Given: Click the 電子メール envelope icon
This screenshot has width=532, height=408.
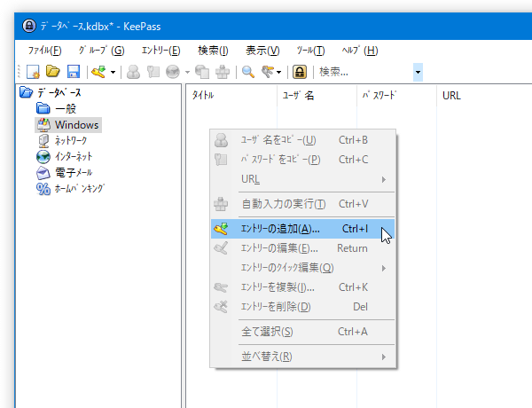Looking at the screenshot, I should click(x=43, y=173).
